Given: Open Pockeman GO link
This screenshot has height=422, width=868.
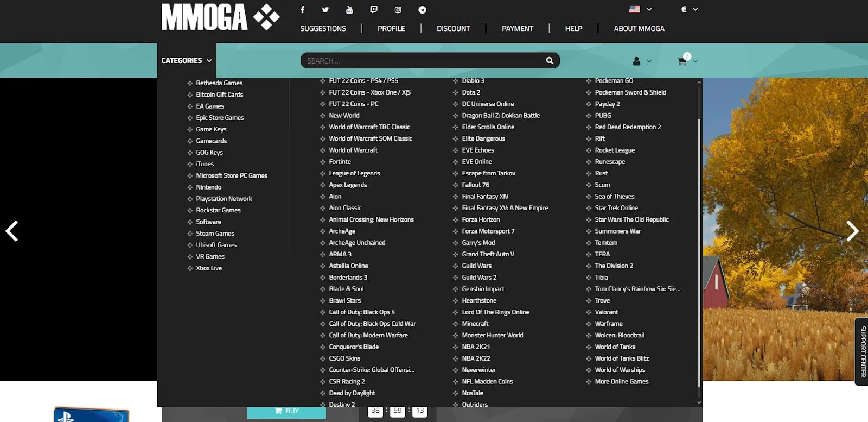Looking at the screenshot, I should click(x=614, y=81).
